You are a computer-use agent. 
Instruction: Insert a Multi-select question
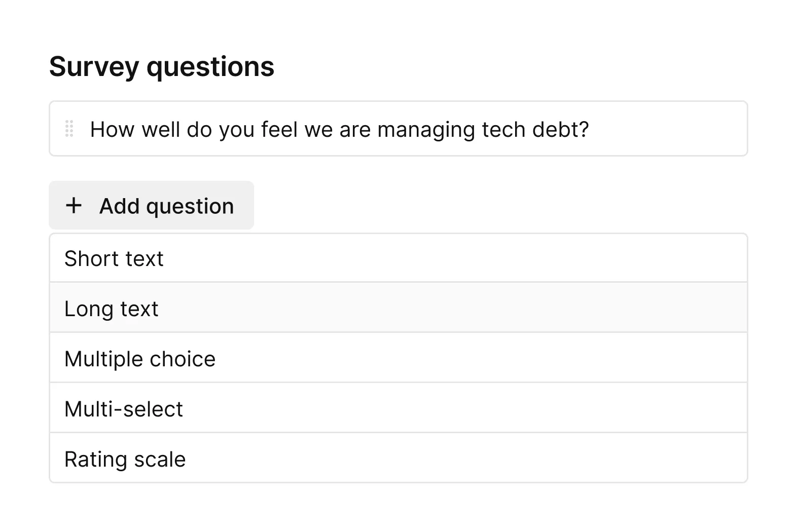[398, 408]
